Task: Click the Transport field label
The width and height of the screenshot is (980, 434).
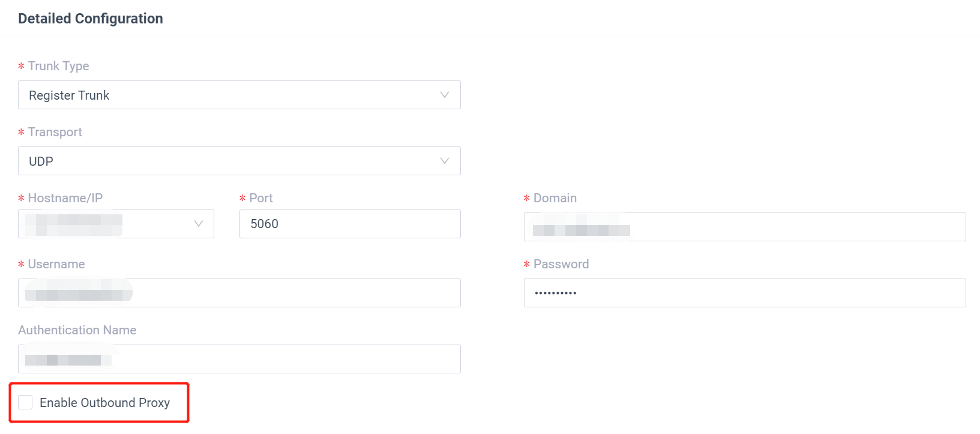Action: click(x=55, y=132)
